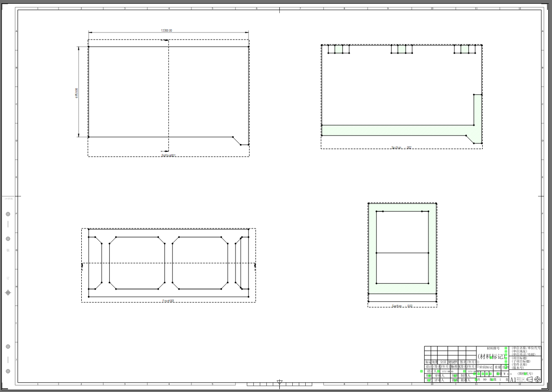
Task: Click the (材料标记) material mark field
Action: pyautogui.click(x=491, y=357)
